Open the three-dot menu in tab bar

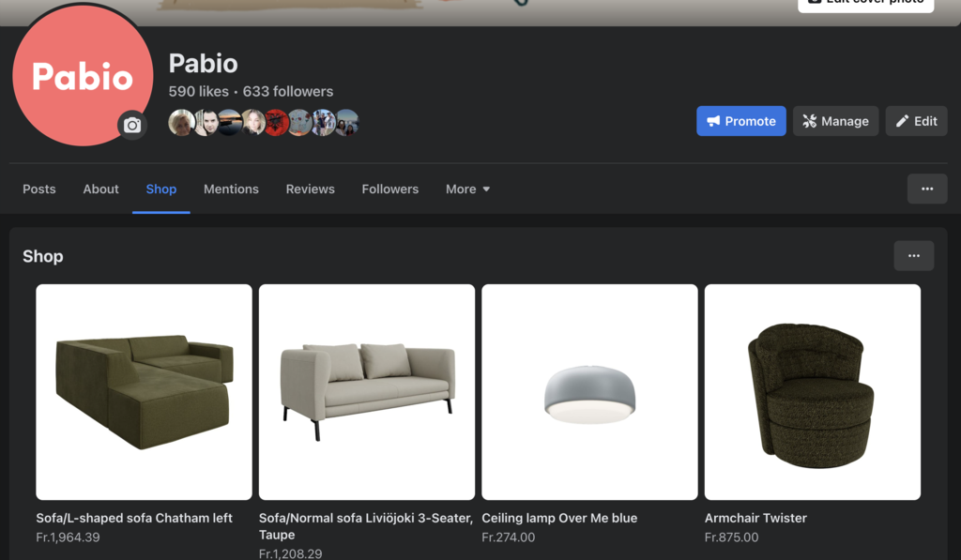[927, 189]
